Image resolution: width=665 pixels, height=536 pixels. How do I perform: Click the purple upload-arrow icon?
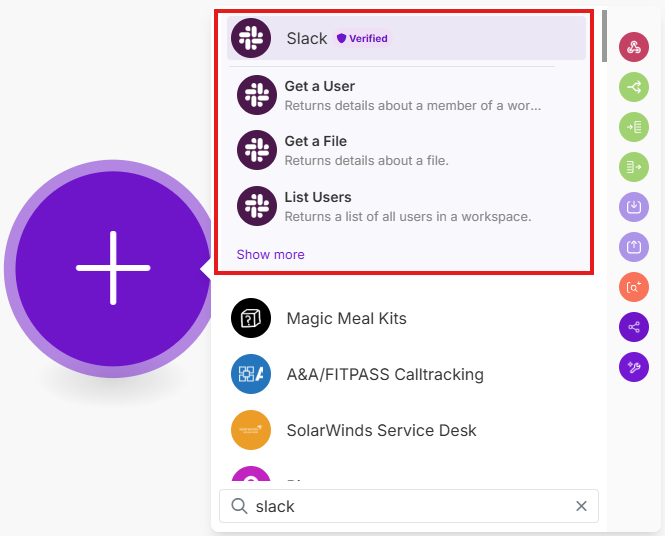[634, 247]
